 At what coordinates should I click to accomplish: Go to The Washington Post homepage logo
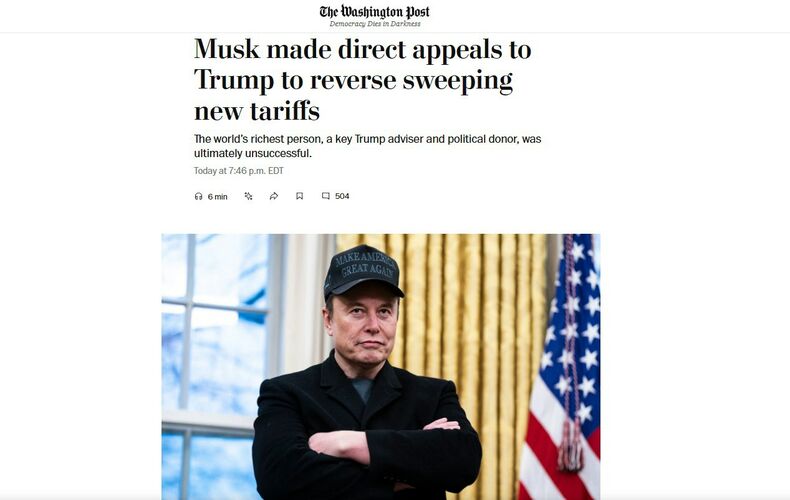tap(374, 12)
